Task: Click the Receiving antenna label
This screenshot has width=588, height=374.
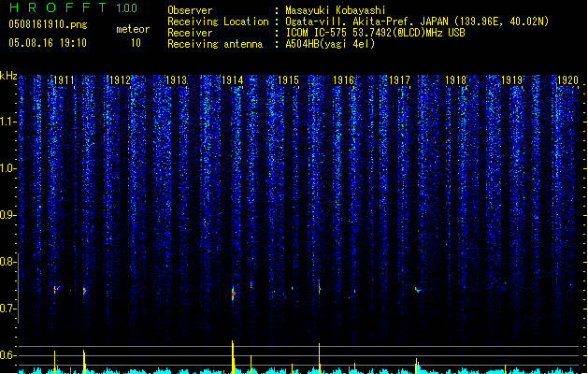Action: [x=215, y=44]
